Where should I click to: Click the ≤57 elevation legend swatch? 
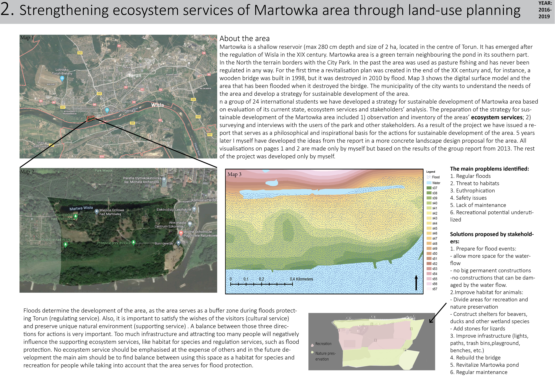coord(429,289)
